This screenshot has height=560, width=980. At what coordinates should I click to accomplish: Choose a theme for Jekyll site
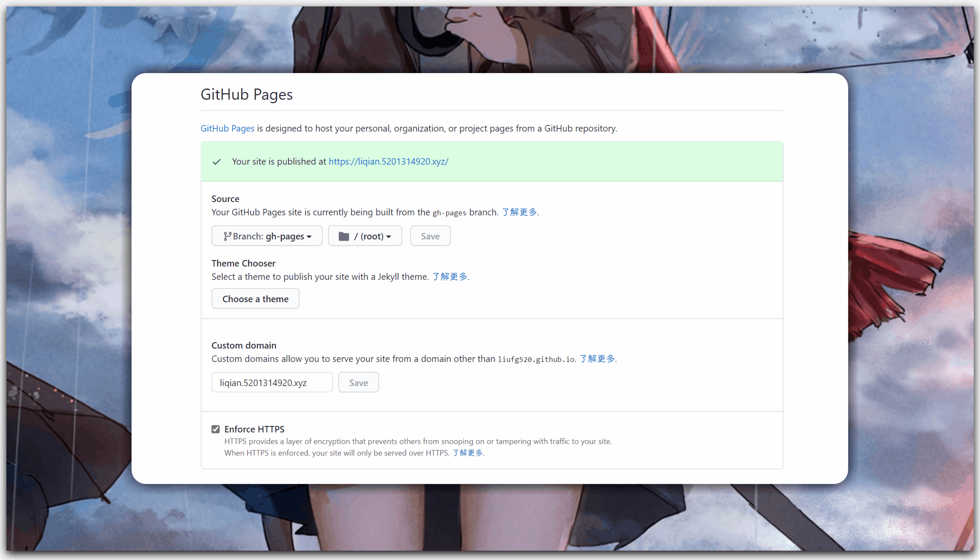(x=255, y=299)
